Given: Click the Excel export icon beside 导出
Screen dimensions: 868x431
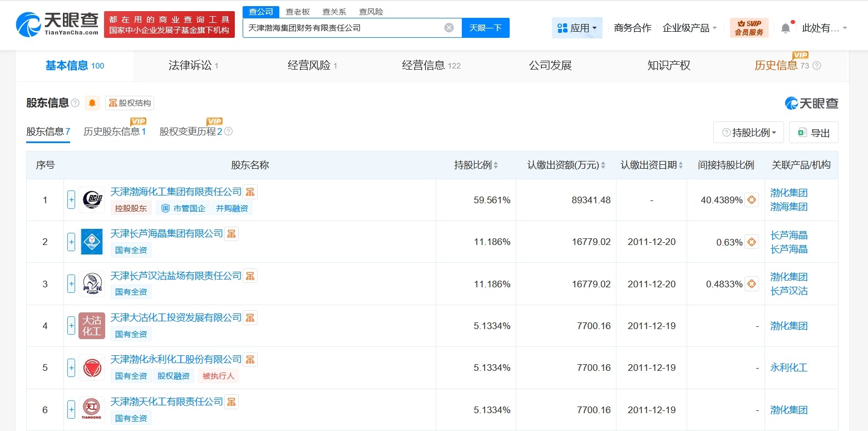Looking at the screenshot, I should [x=802, y=132].
